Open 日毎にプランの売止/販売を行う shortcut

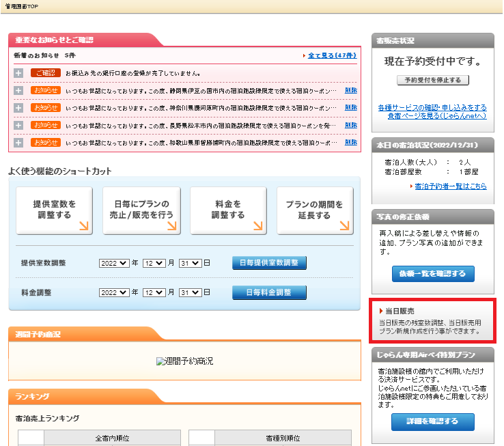141,210
